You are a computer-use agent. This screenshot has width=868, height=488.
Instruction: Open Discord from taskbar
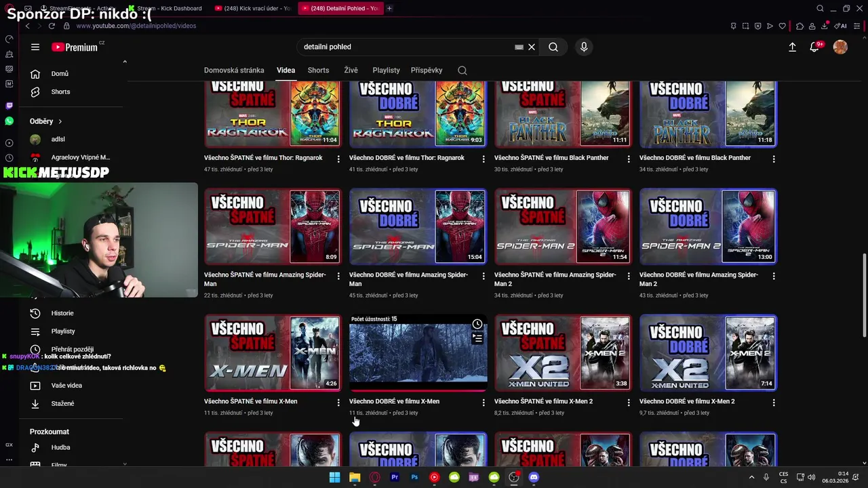[x=534, y=477]
